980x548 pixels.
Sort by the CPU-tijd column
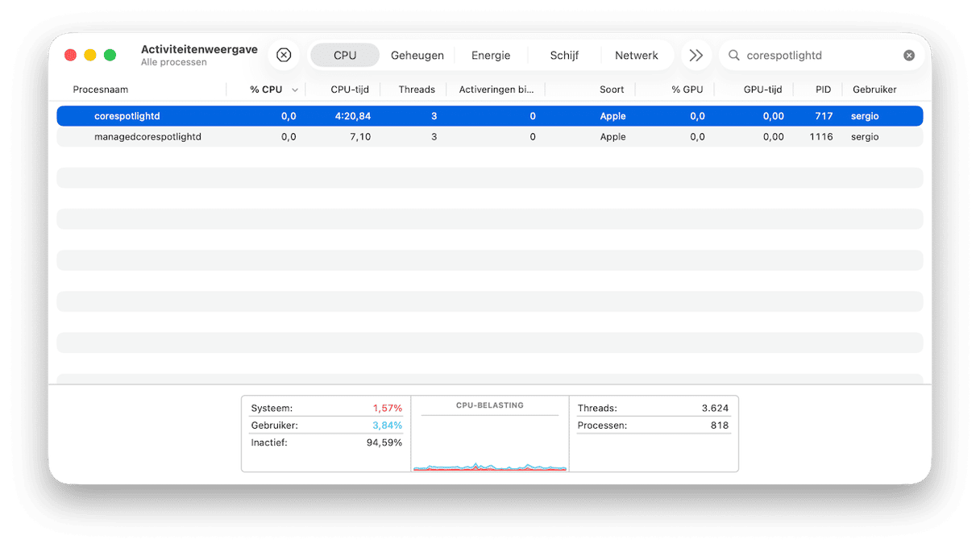click(x=351, y=89)
